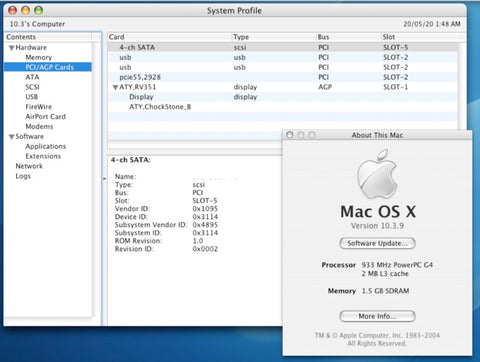Sort by the Type column header
Viewport: 480px width, 362px height.
pos(274,37)
